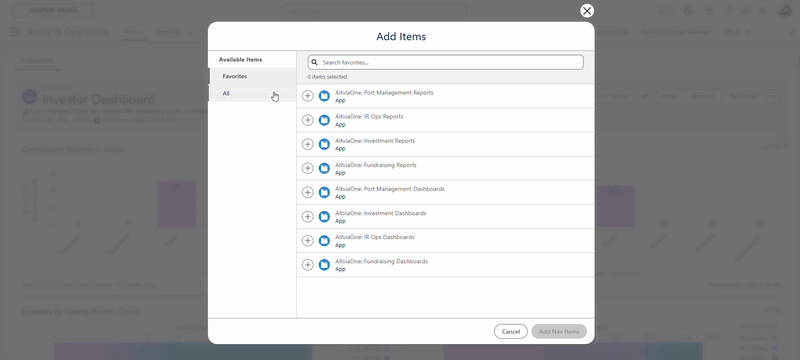Open the Investors tab in the background page

click(x=38, y=60)
